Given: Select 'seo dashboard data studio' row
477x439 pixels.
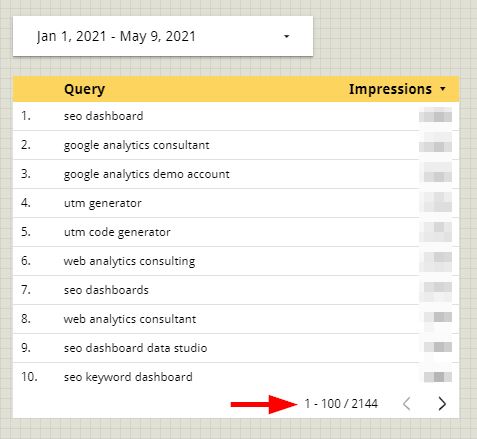Looking at the screenshot, I should point(236,348).
